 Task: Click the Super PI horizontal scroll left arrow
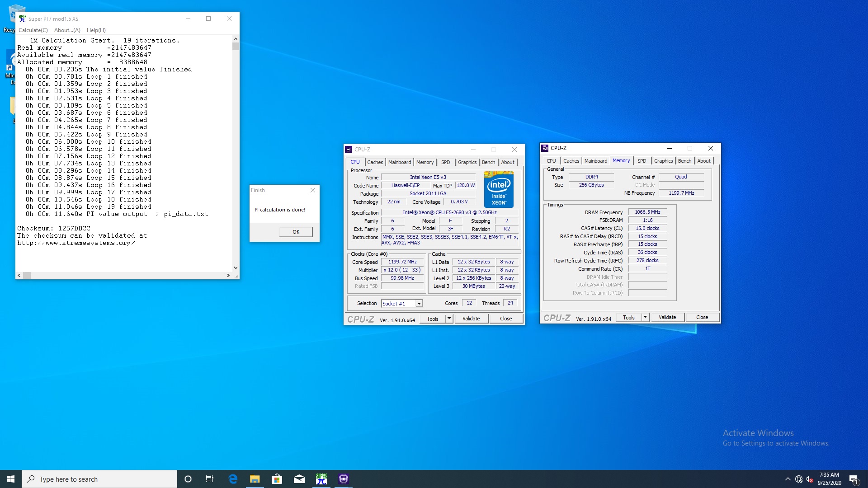coord(19,276)
